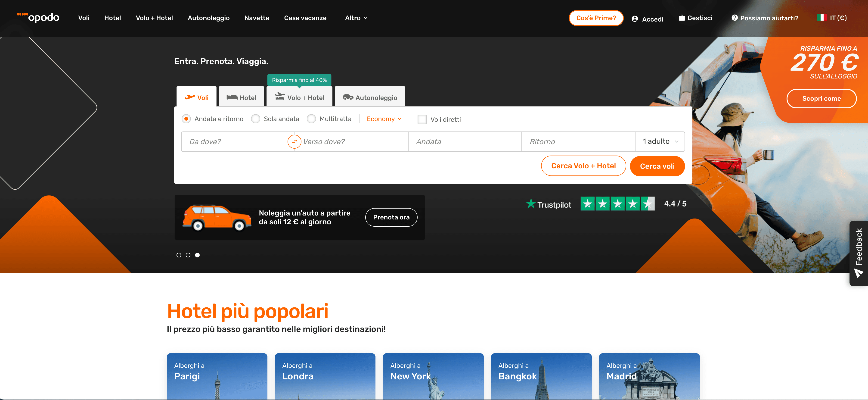Image resolution: width=868 pixels, height=400 pixels.
Task: Expand the 1 adulto passenger selector
Action: click(660, 142)
